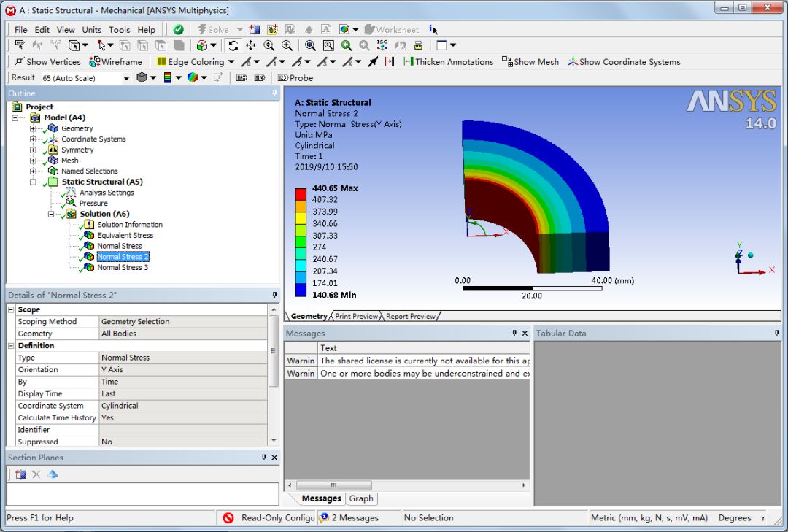Click the Orientation Y Axis field
This screenshot has width=788, height=532.
tap(183, 369)
